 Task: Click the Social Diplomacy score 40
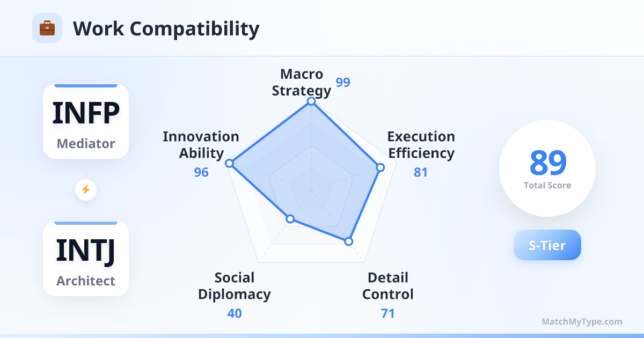(x=235, y=313)
